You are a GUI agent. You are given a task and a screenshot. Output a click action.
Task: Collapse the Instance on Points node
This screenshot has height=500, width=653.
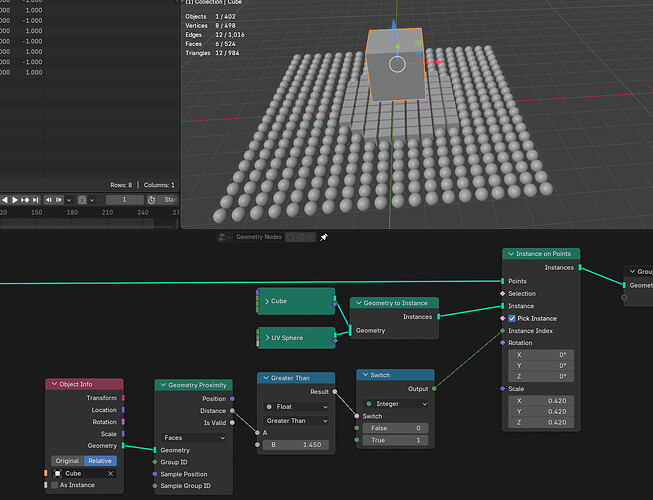coord(511,254)
